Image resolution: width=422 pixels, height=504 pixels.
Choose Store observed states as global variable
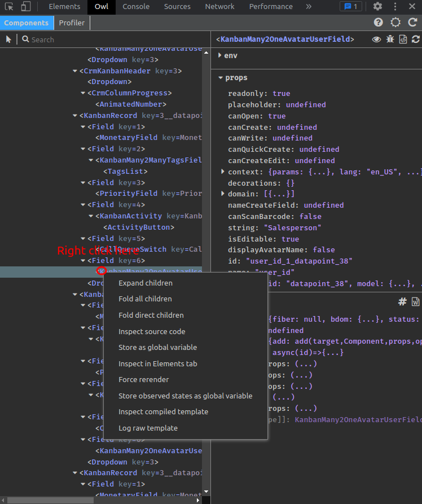[x=186, y=396]
